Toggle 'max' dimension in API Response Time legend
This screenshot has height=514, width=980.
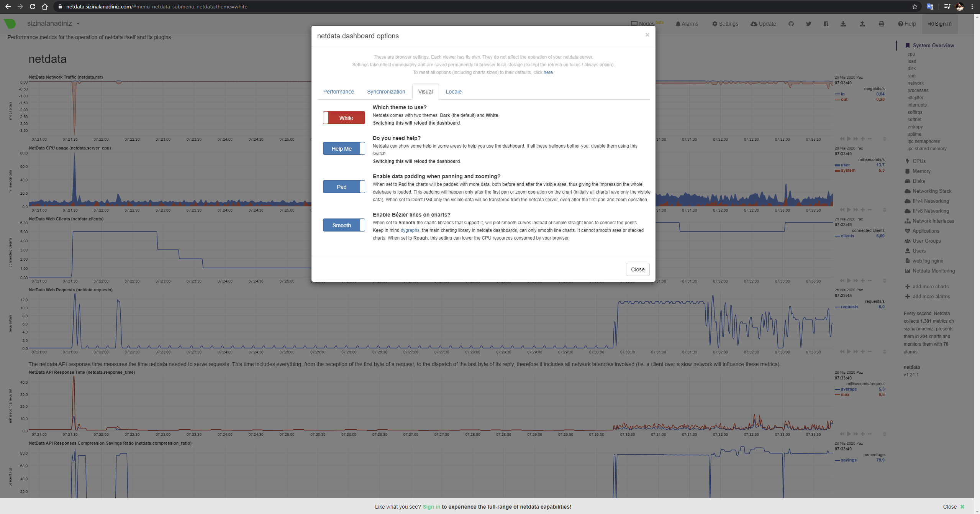click(x=844, y=394)
